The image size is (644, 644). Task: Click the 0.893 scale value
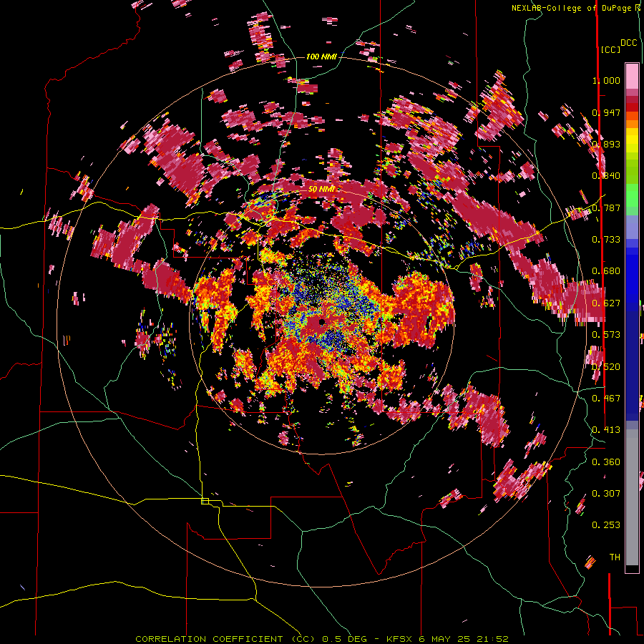pos(606,144)
